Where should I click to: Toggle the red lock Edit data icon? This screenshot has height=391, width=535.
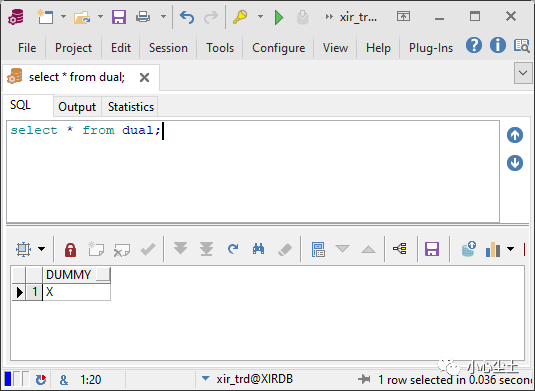pyautogui.click(x=71, y=249)
